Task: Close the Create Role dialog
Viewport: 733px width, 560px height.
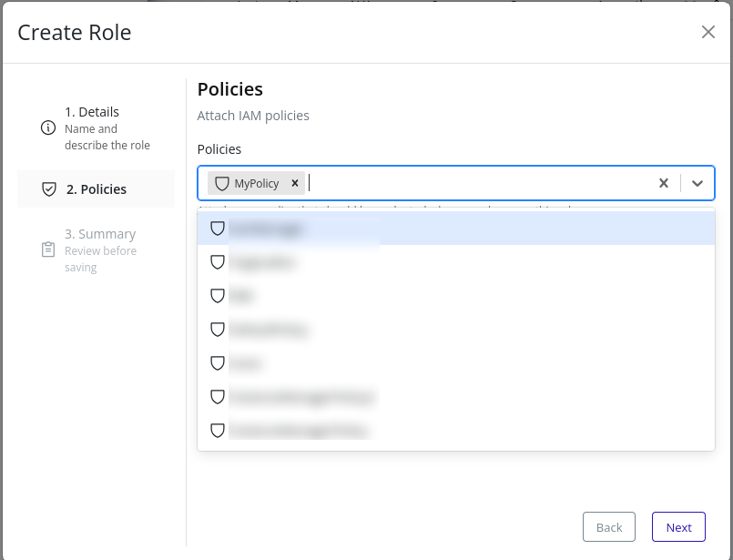Action: [x=708, y=31]
